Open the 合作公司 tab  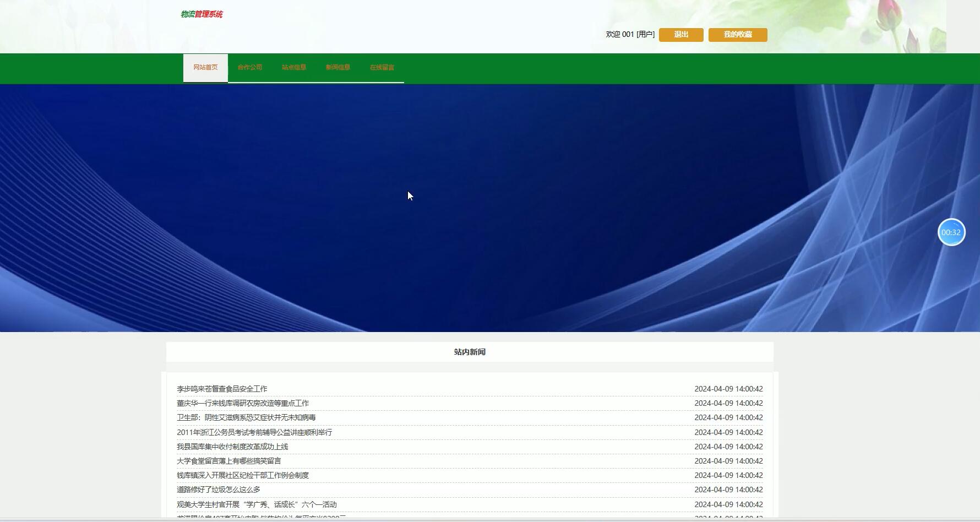[x=249, y=67]
